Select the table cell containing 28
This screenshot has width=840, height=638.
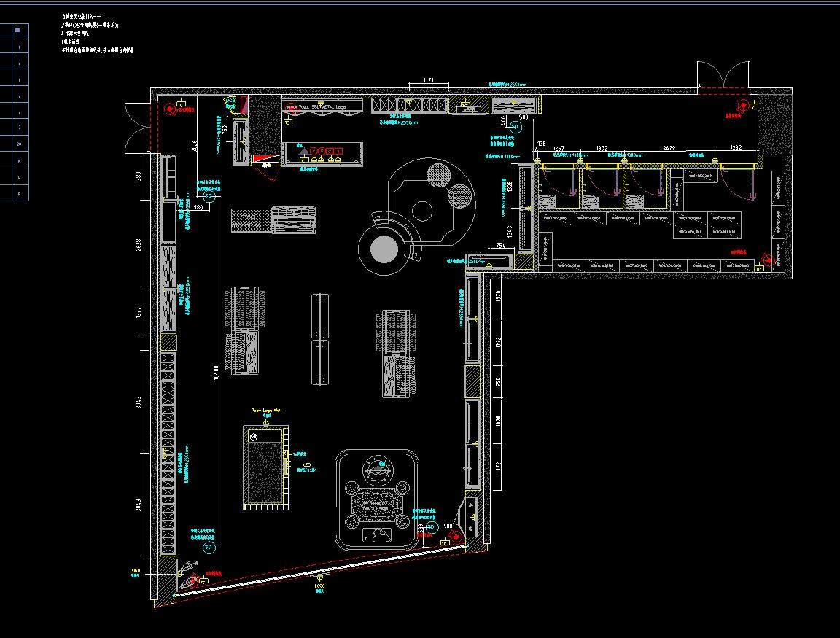click(20, 144)
